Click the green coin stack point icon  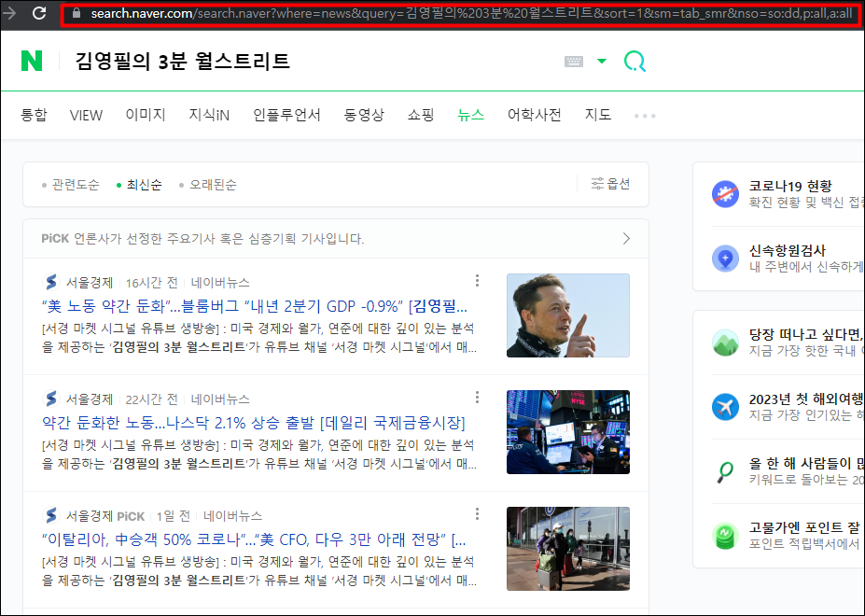pyautogui.click(x=725, y=536)
